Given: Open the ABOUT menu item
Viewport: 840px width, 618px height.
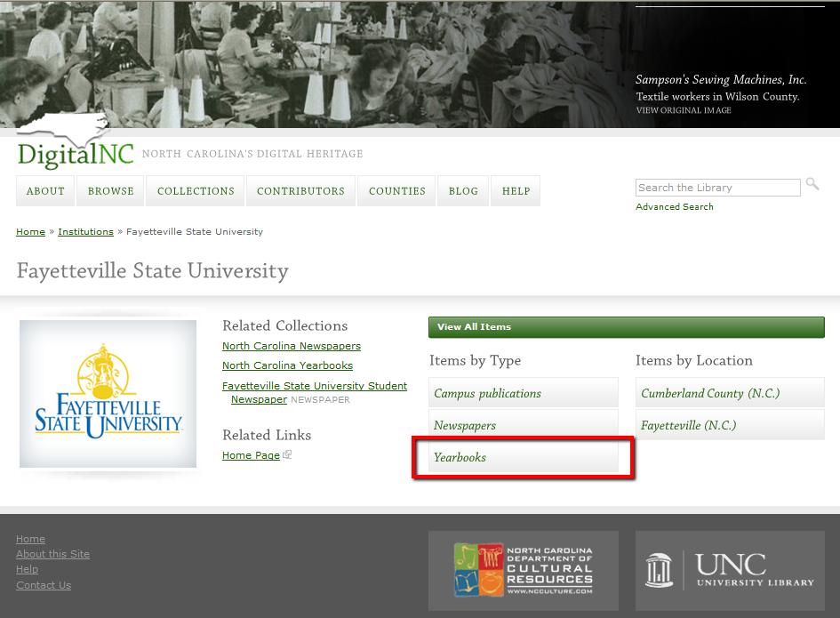Looking at the screenshot, I should click(x=45, y=190).
